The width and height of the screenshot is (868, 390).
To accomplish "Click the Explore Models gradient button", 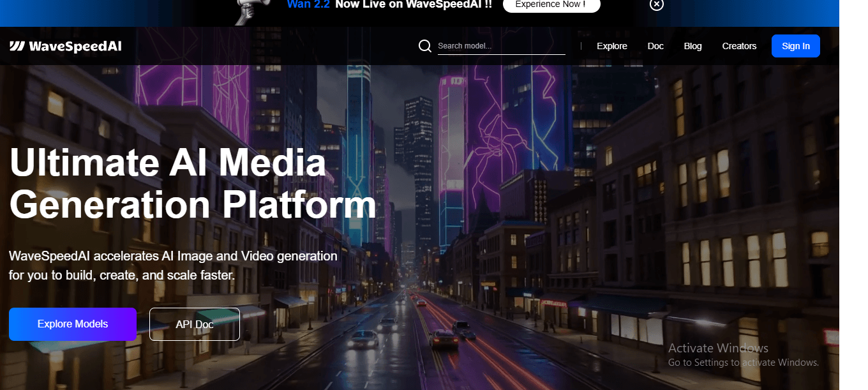I will coord(73,324).
